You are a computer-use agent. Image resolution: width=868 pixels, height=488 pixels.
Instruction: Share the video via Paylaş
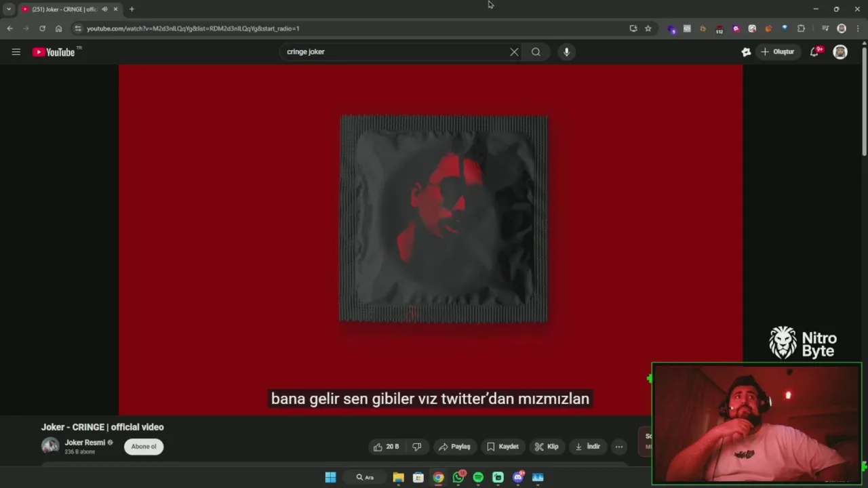[x=454, y=447]
